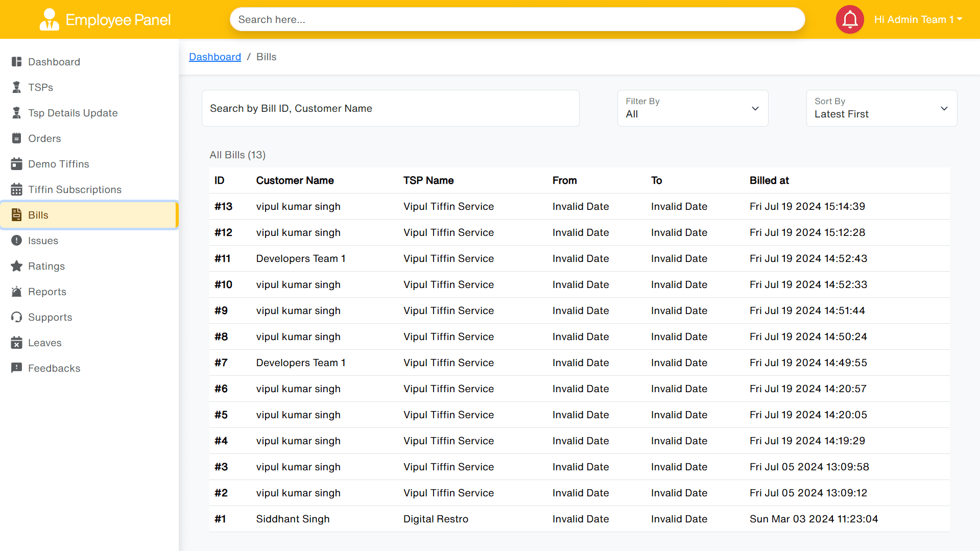Screen dimensions: 980x551
Task: Click the Search by Bill ID input
Action: tap(390, 108)
